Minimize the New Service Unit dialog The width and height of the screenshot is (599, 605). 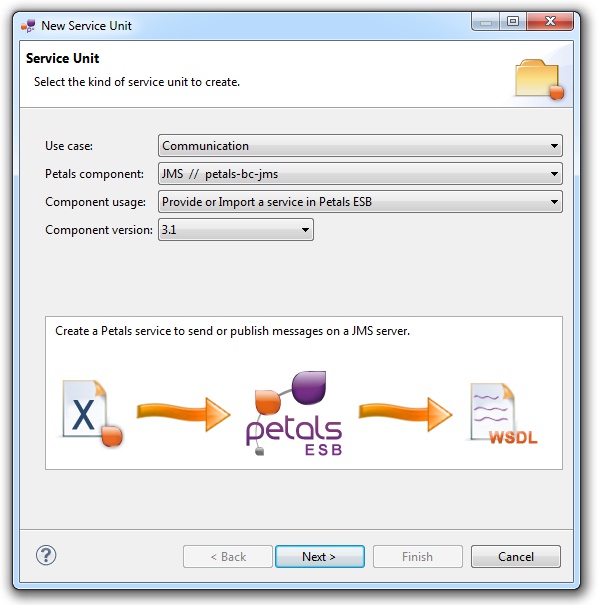click(x=486, y=21)
